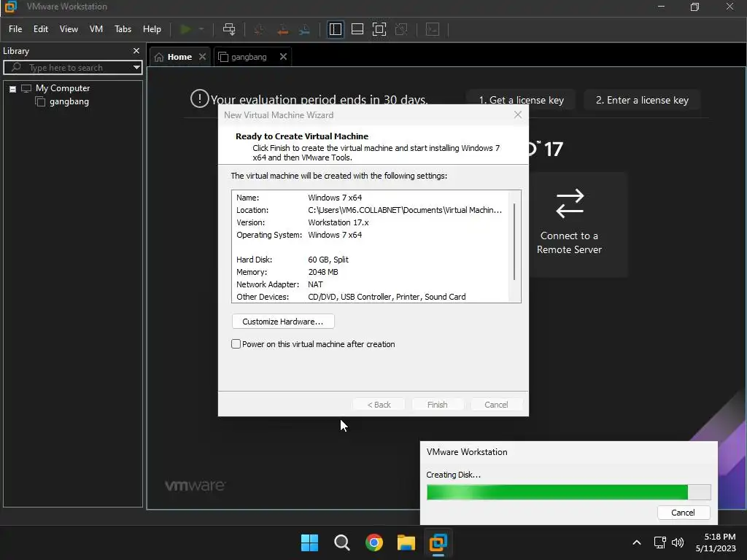This screenshot has height=560, width=747.
Task: Open the Help menu
Action: tap(152, 29)
